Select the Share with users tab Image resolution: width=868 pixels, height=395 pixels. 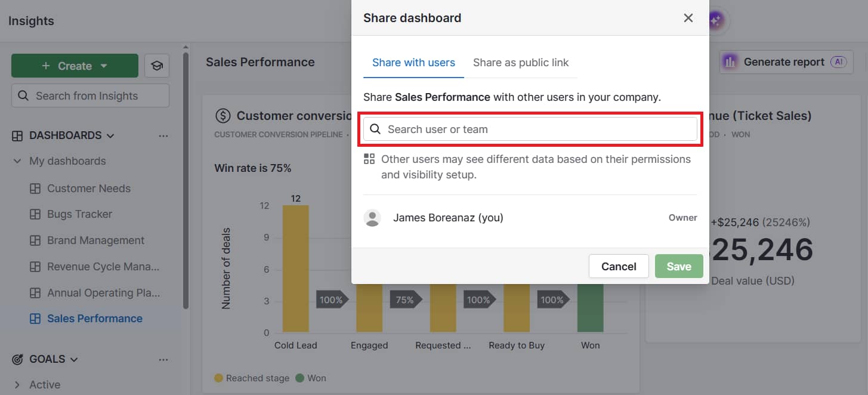(x=413, y=62)
